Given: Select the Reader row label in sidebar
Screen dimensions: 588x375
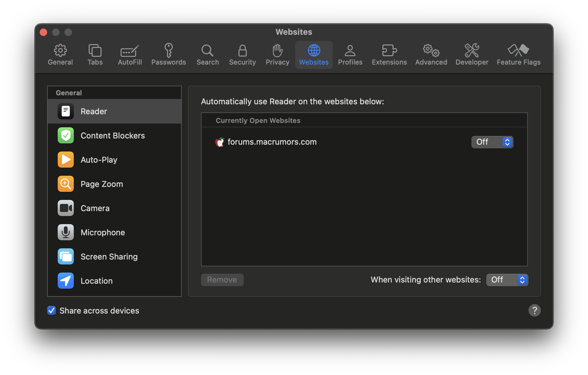Looking at the screenshot, I should pos(94,111).
